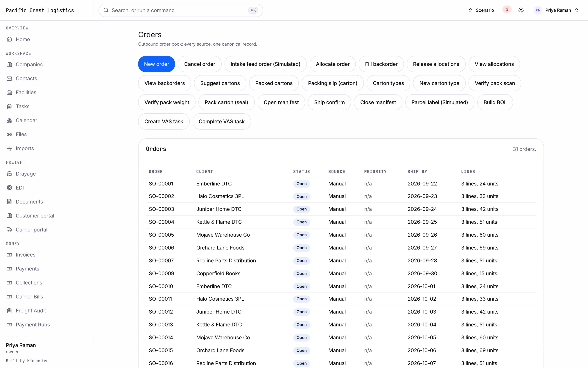Click the EDI chip icon
588x368 pixels.
pyautogui.click(x=9, y=188)
